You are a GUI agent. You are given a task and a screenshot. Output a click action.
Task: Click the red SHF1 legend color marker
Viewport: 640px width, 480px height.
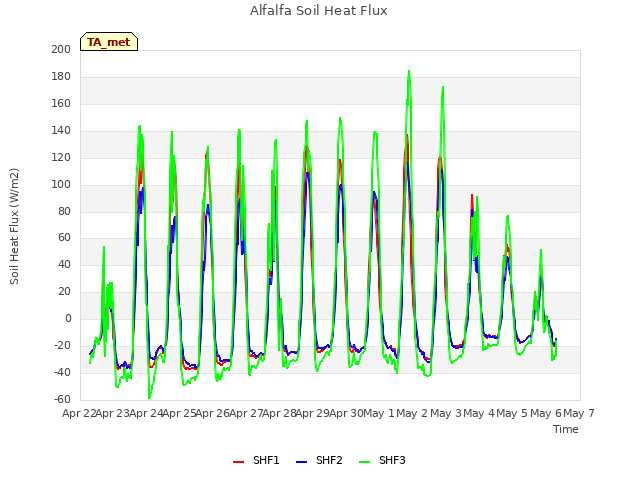click(x=238, y=462)
